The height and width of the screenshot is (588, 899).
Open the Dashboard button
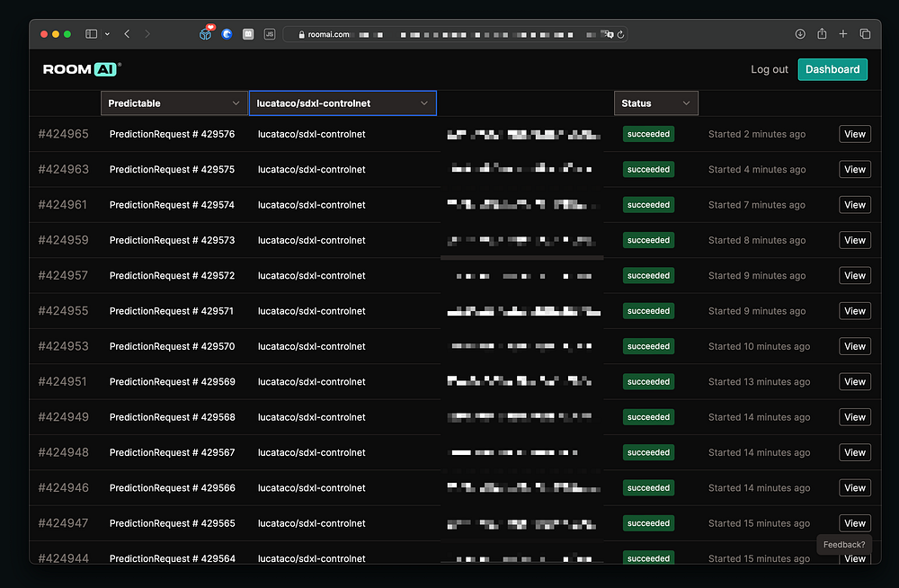pos(832,69)
